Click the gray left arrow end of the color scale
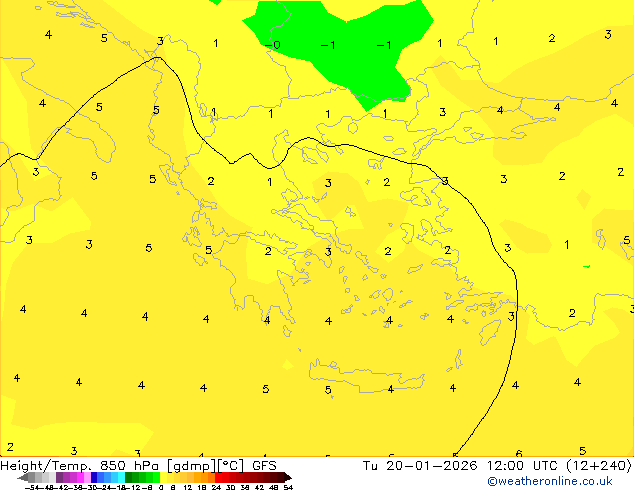634x490 pixels. (23, 477)
